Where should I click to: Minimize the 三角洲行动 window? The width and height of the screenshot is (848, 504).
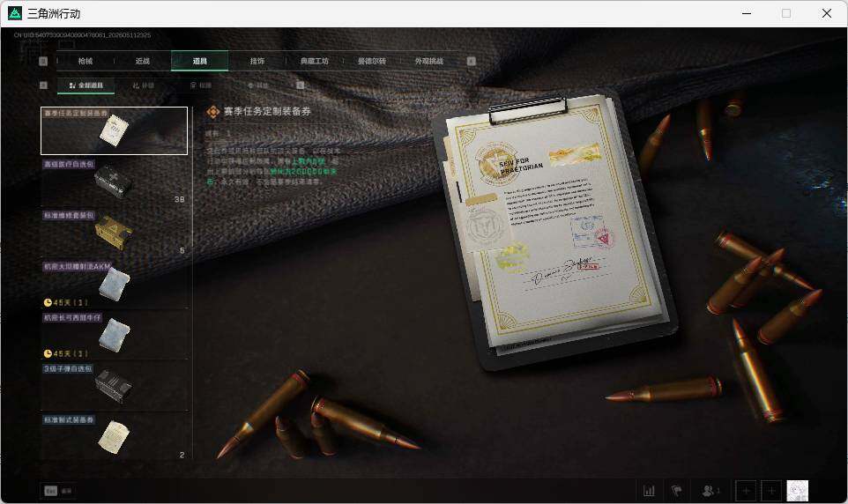coord(747,13)
